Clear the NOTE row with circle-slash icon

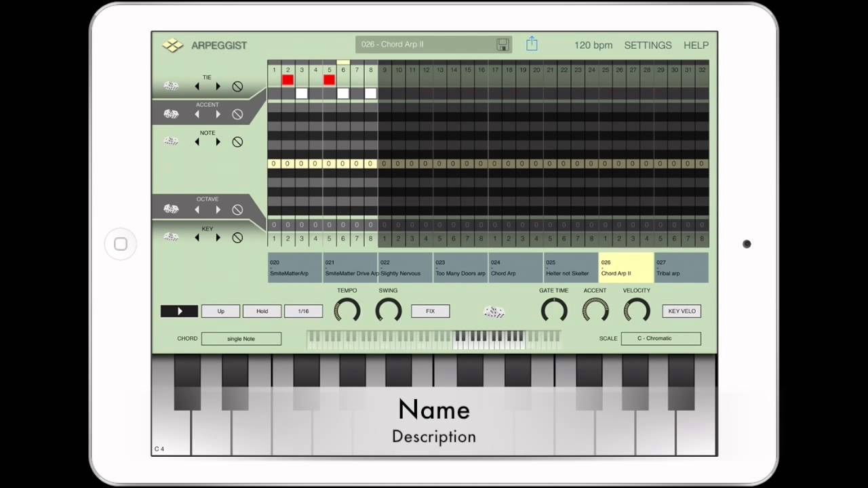click(x=237, y=142)
